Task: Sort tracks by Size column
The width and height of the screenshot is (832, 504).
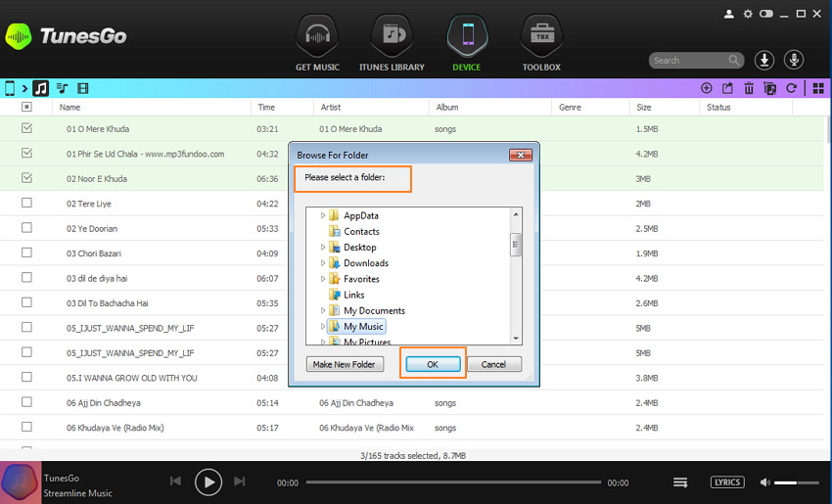Action: pos(644,108)
